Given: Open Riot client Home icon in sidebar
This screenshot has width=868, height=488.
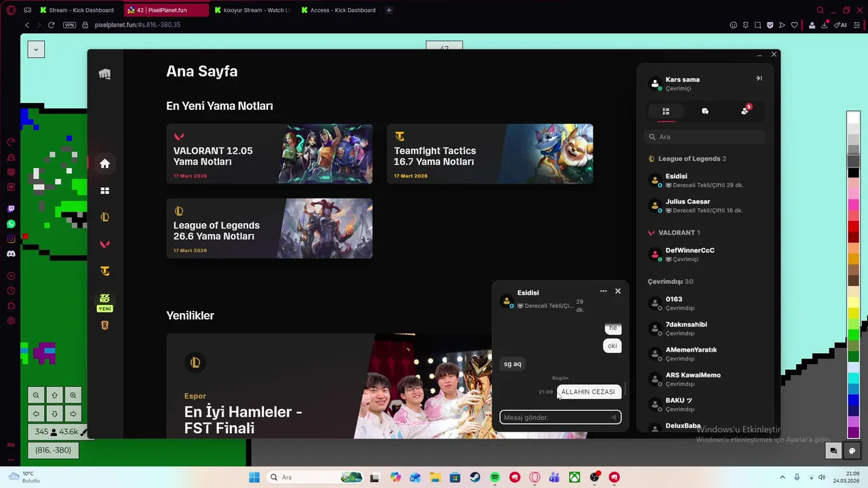Looking at the screenshot, I should point(104,163).
